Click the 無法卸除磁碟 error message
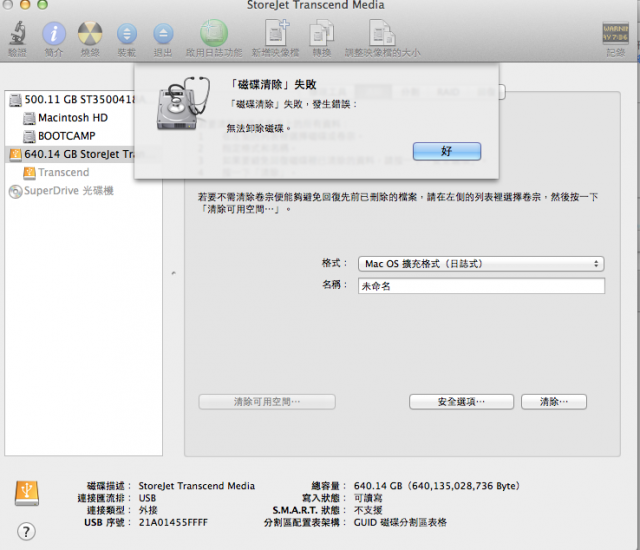The image size is (640, 550). coord(258,129)
